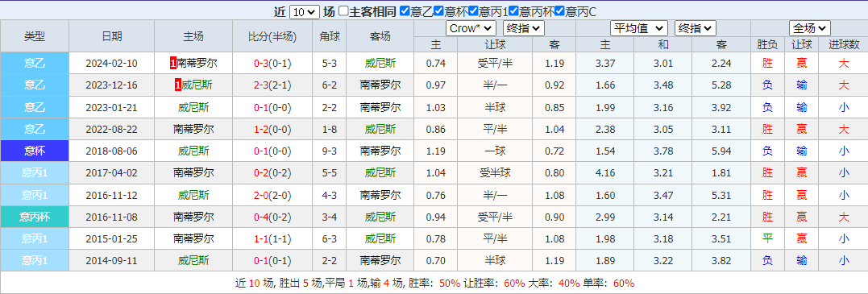Viewport: 868px width, 294px height.
Task: Click the 意乙 type cell for 2024-02-10
Action: click(x=35, y=64)
